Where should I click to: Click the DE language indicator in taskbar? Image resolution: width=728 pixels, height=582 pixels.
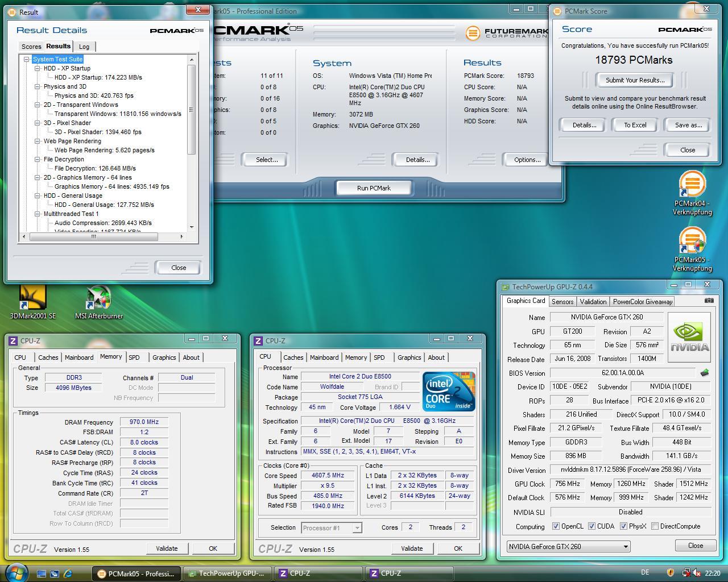[644, 573]
